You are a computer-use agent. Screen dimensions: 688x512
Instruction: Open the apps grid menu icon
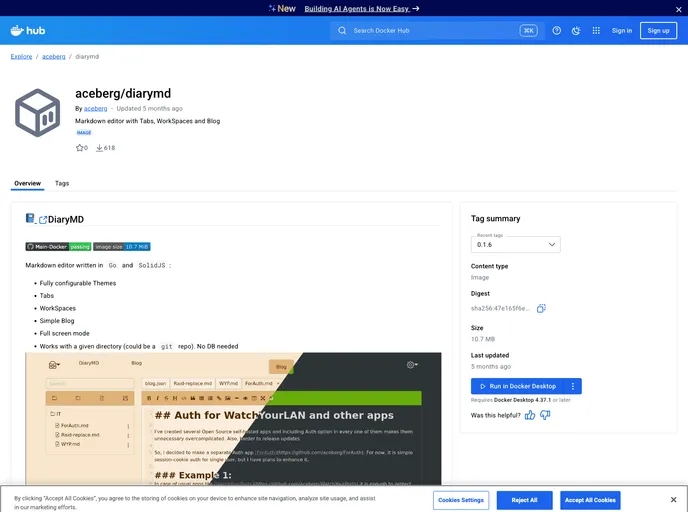(x=596, y=31)
